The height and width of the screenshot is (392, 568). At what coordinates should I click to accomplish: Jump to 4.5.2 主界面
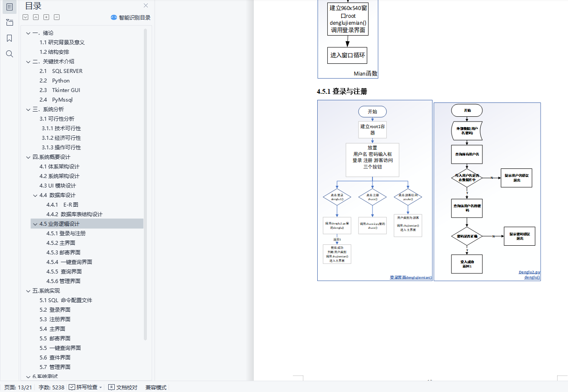point(61,243)
